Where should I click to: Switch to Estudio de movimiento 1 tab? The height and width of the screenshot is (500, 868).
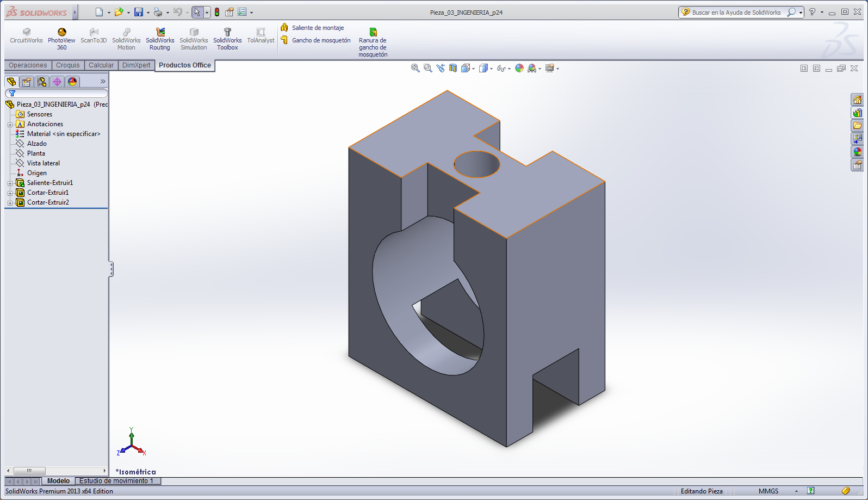click(116, 481)
